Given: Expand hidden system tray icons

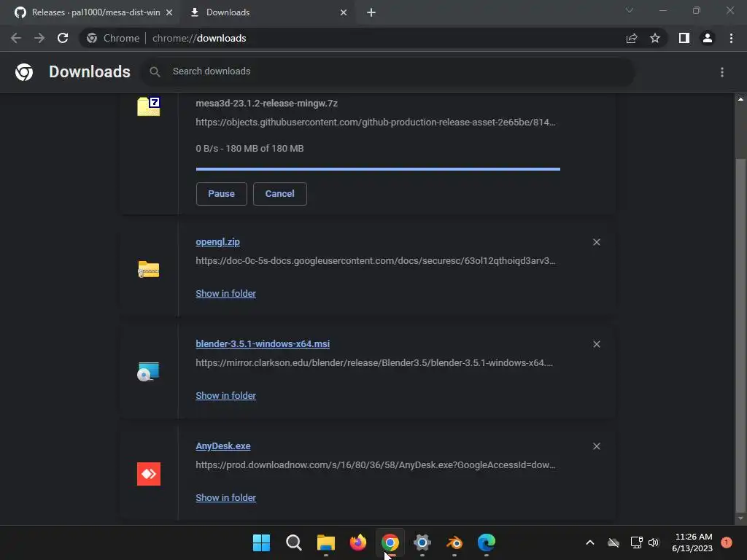Looking at the screenshot, I should click(589, 542).
